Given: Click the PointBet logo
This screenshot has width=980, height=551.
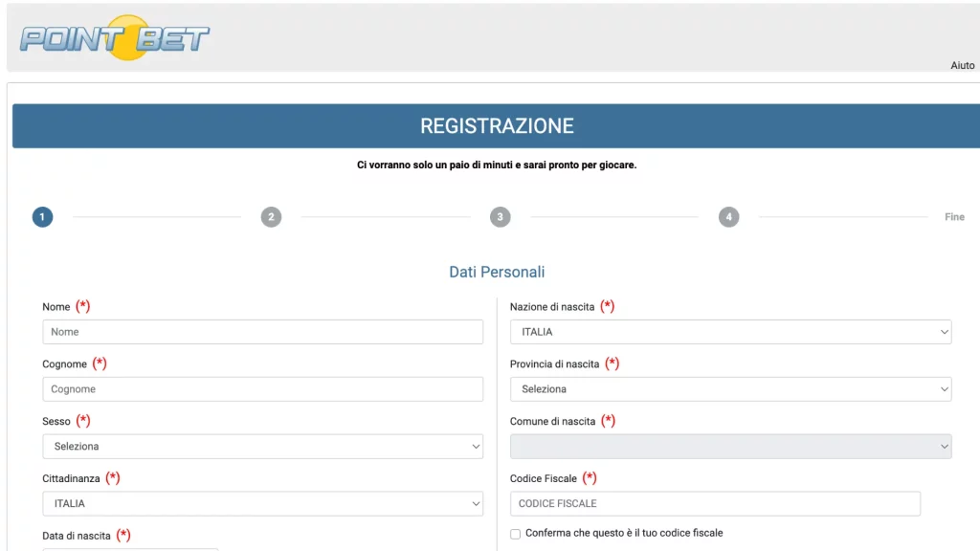Looking at the screenshot, I should pos(115,37).
